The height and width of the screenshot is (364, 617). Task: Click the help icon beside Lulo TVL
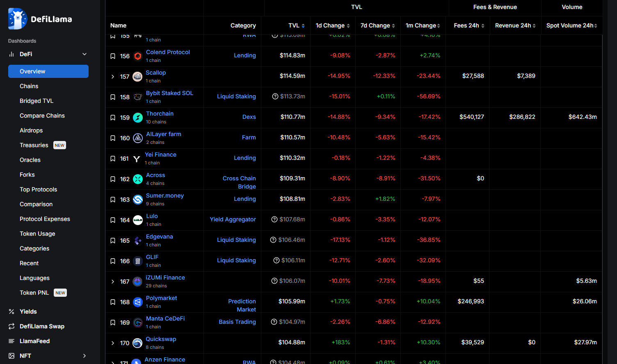[274, 219]
